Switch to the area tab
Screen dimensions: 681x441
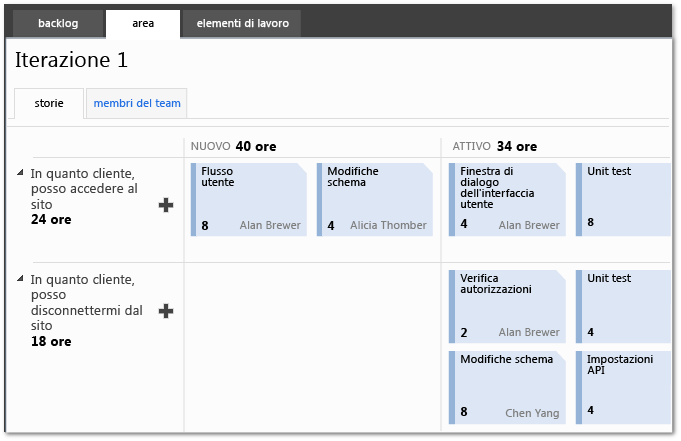coord(143,23)
